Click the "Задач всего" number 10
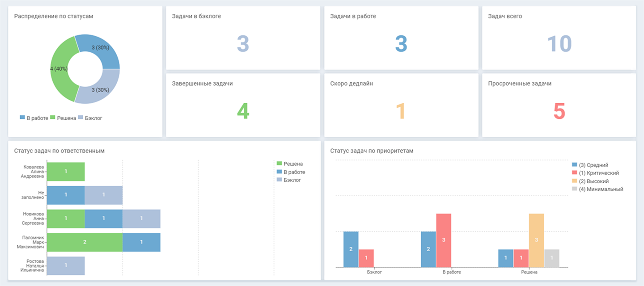This screenshot has height=286, width=644. tap(559, 44)
